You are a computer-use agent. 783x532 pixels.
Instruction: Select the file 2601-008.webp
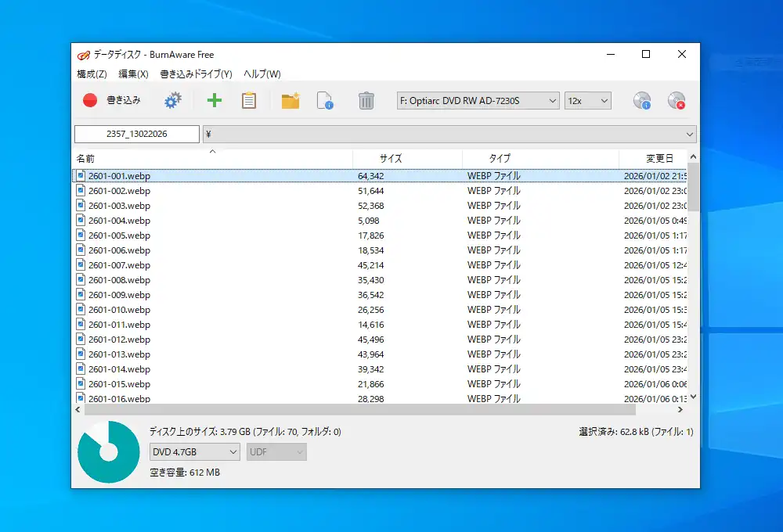tap(119, 280)
